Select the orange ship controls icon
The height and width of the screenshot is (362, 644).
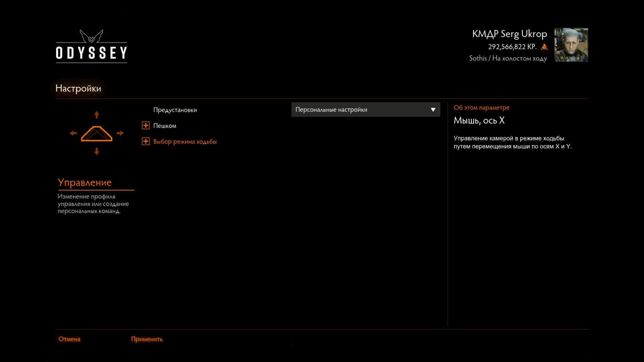click(x=97, y=134)
